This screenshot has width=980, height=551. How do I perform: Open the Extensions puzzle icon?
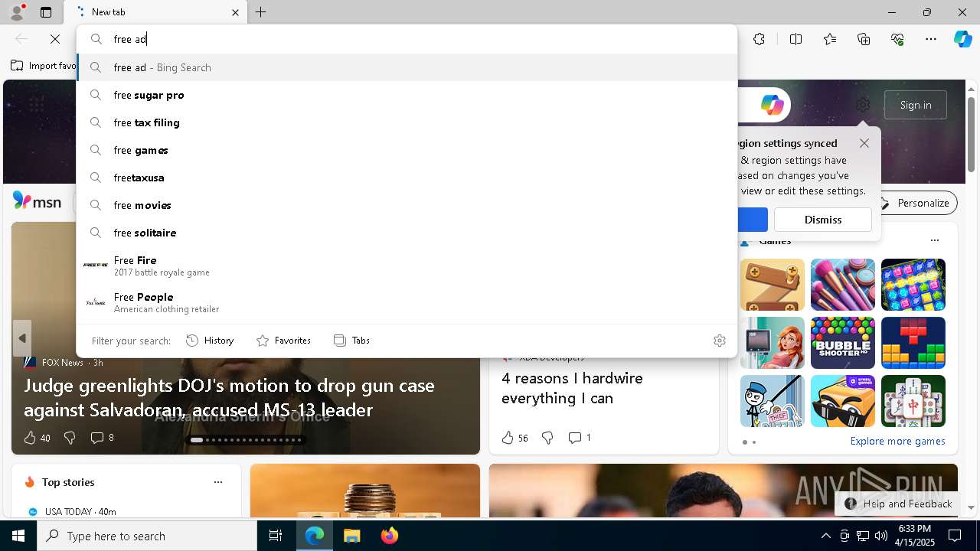[x=759, y=39]
